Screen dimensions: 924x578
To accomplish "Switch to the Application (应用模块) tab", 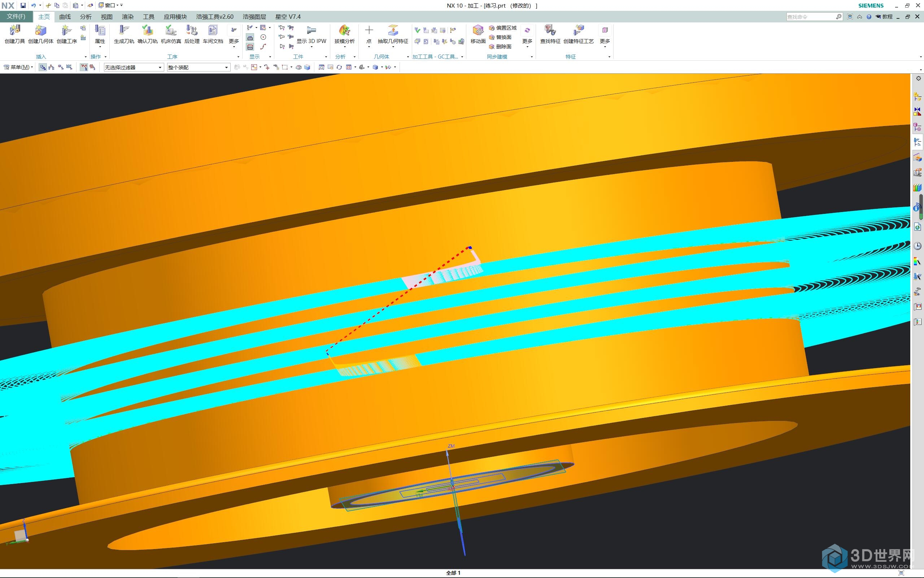I will tap(175, 17).
